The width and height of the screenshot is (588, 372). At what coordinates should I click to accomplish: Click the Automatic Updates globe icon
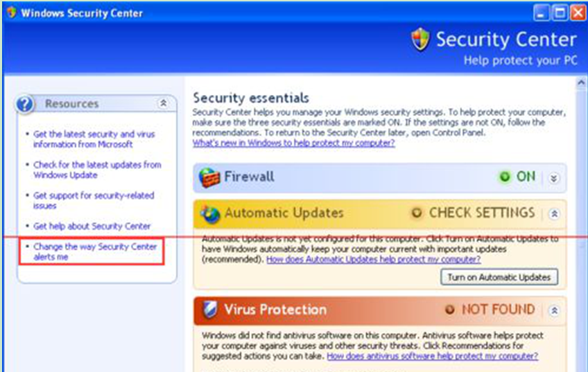(209, 214)
